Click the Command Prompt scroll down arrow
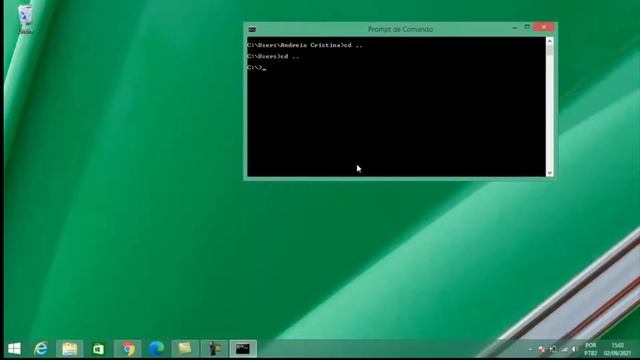This screenshot has width=640, height=360. point(550,173)
